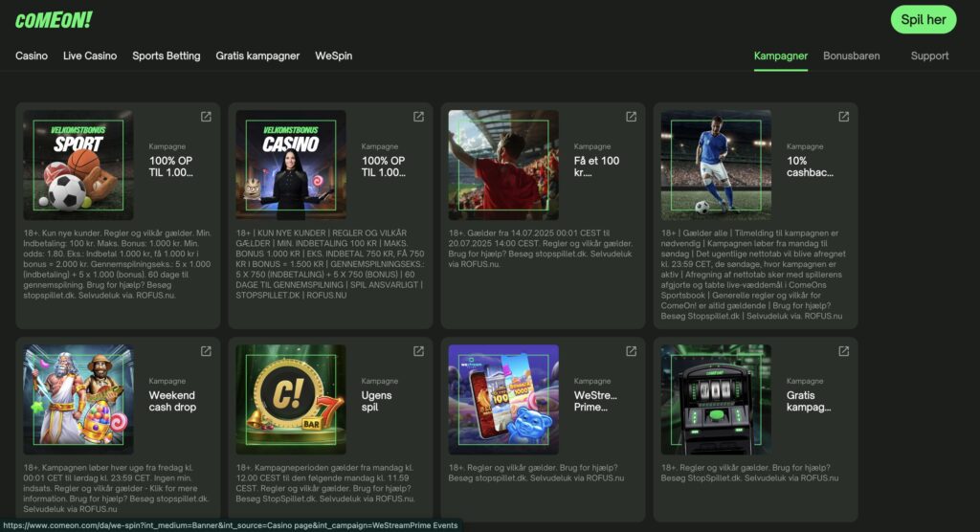Switch to the Bonusbaren tab

pyautogui.click(x=851, y=55)
